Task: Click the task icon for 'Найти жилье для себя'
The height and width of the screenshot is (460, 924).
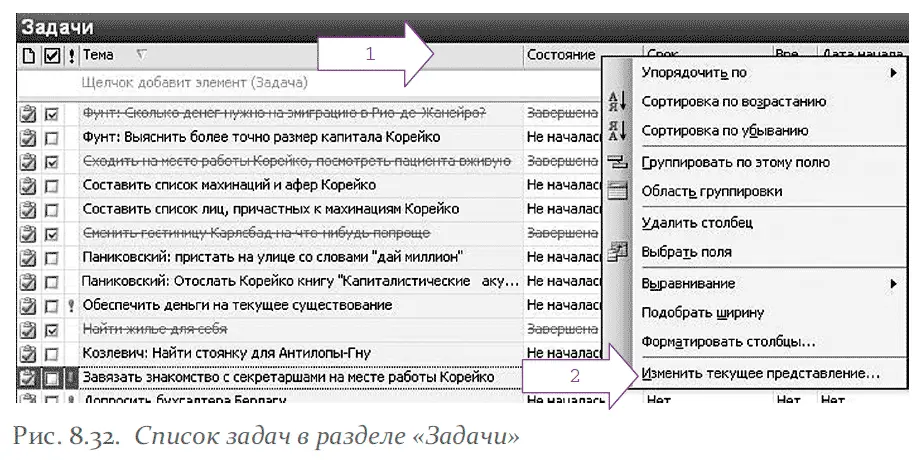Action: 28,329
